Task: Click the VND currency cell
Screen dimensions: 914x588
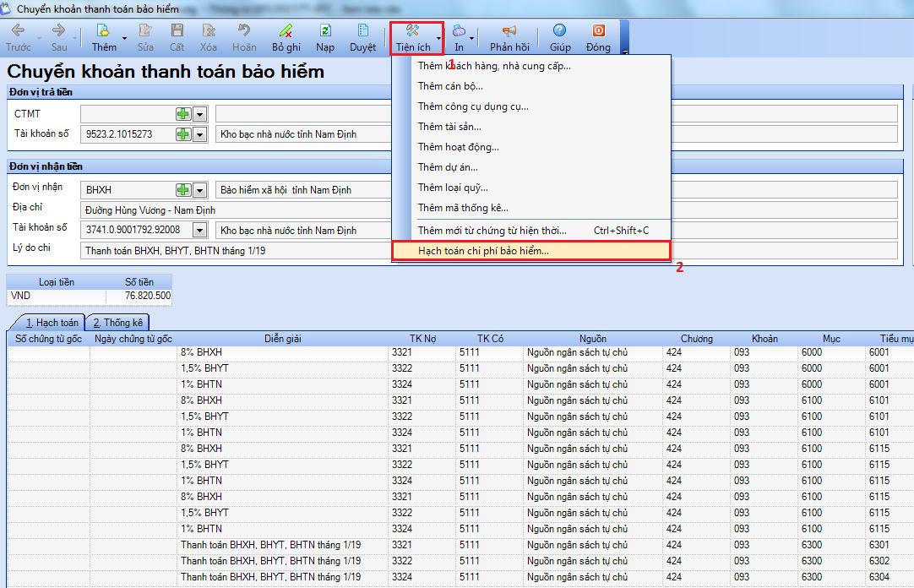Action: [x=57, y=296]
